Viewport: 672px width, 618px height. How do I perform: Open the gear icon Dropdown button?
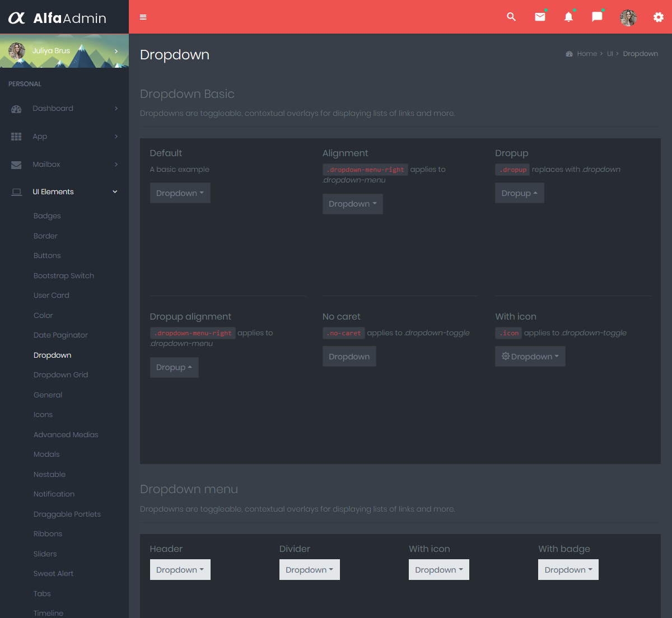tap(530, 357)
